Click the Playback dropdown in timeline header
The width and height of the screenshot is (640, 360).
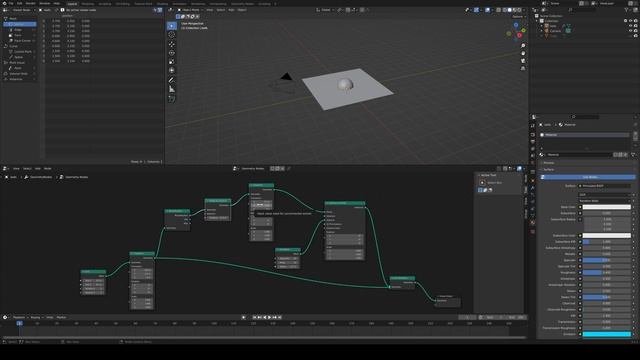click(x=20, y=317)
